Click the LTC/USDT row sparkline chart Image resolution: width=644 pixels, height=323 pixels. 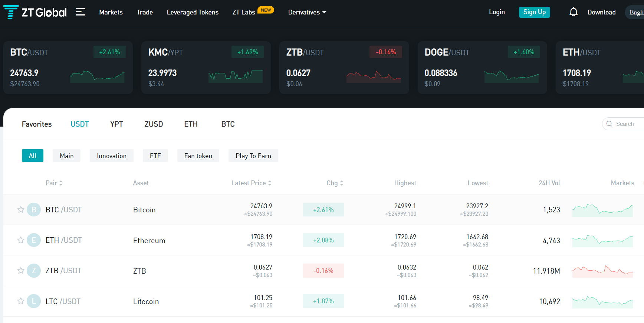point(602,301)
